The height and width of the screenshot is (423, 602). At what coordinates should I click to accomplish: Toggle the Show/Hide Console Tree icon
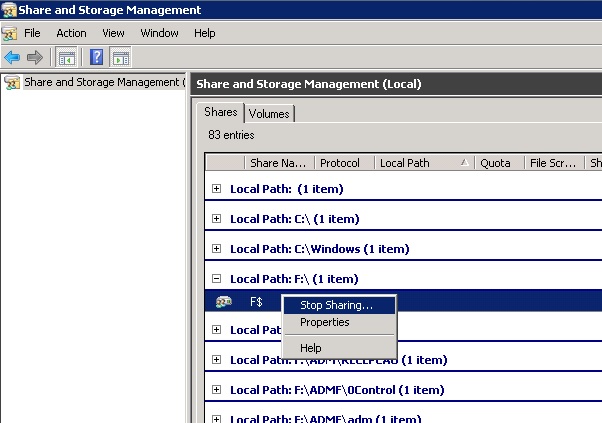click(x=66, y=57)
